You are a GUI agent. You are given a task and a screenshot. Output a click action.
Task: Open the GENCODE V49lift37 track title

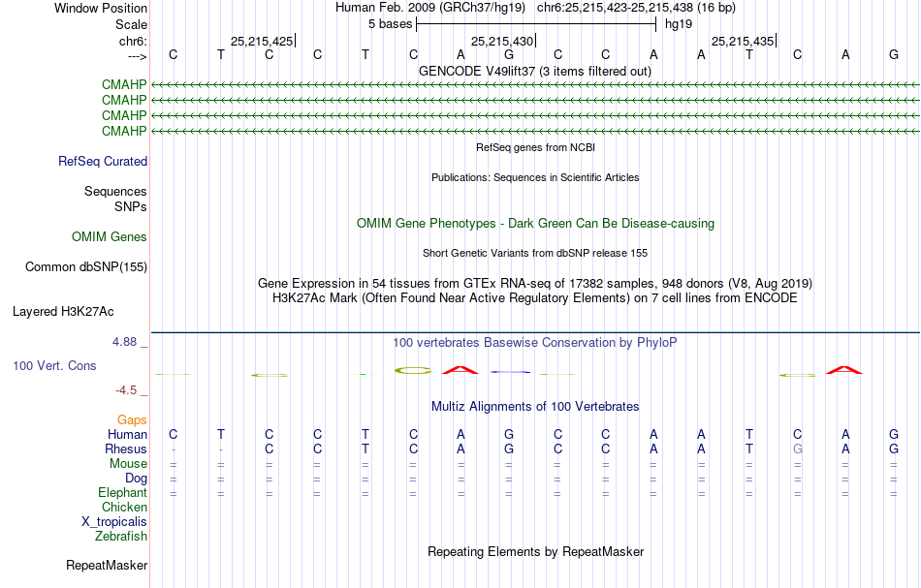tap(535, 71)
